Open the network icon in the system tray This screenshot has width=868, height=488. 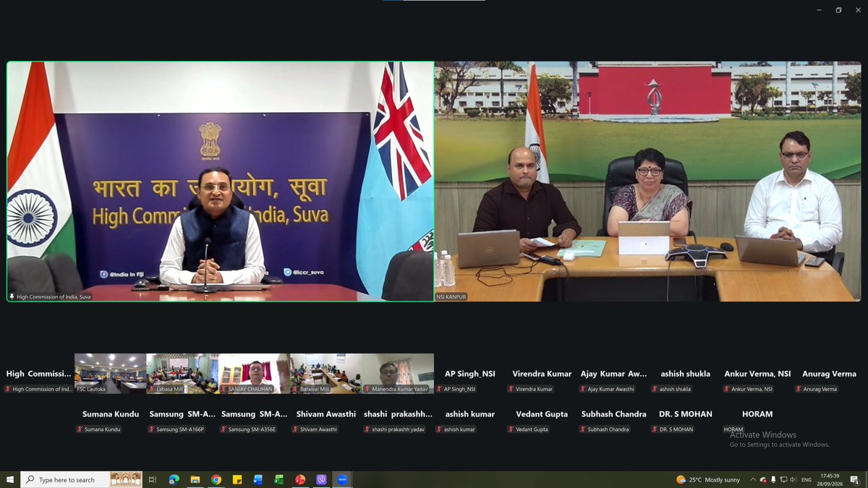coord(783,479)
